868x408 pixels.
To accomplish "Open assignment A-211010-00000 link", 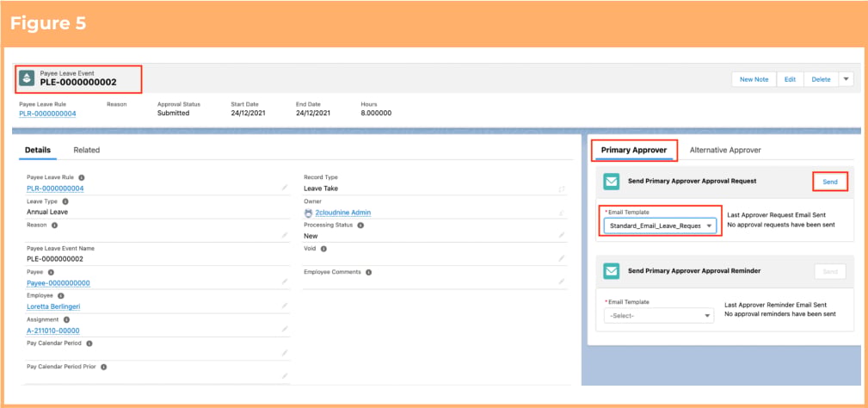I will coord(53,331).
